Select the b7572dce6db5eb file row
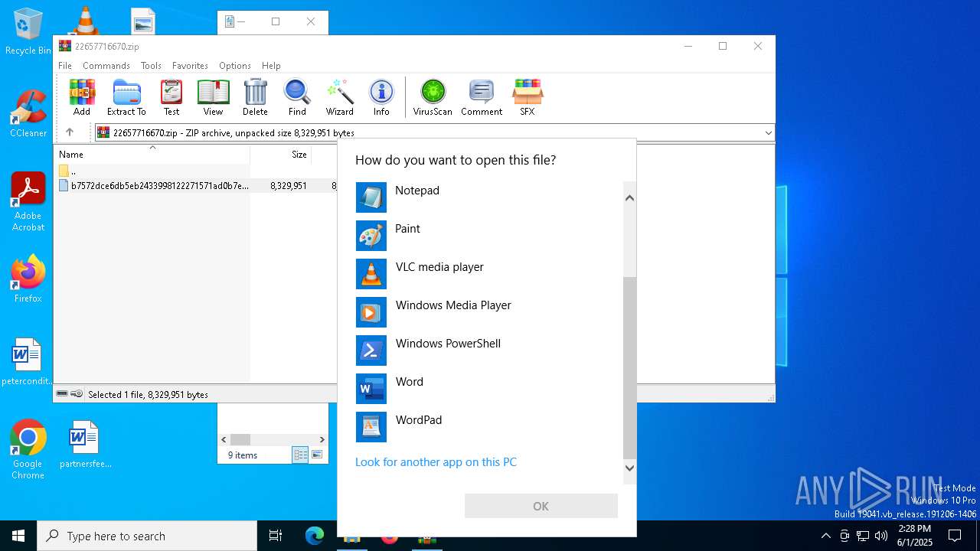980x551 pixels. tap(195, 186)
